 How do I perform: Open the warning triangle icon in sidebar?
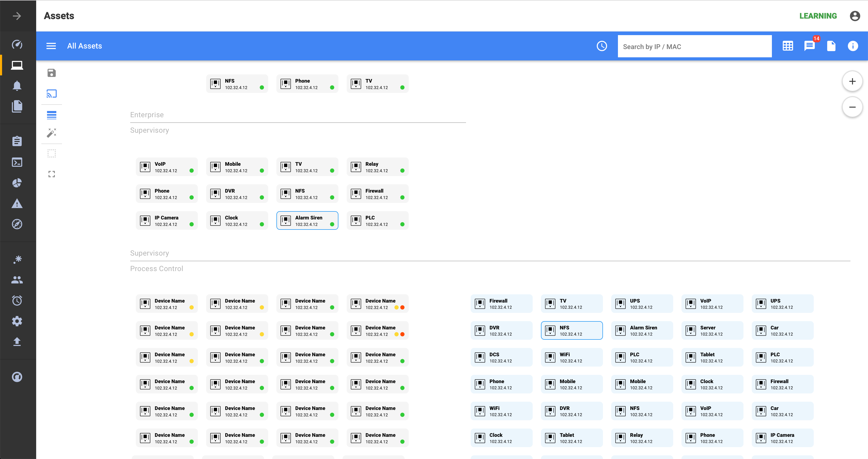pos(17,203)
